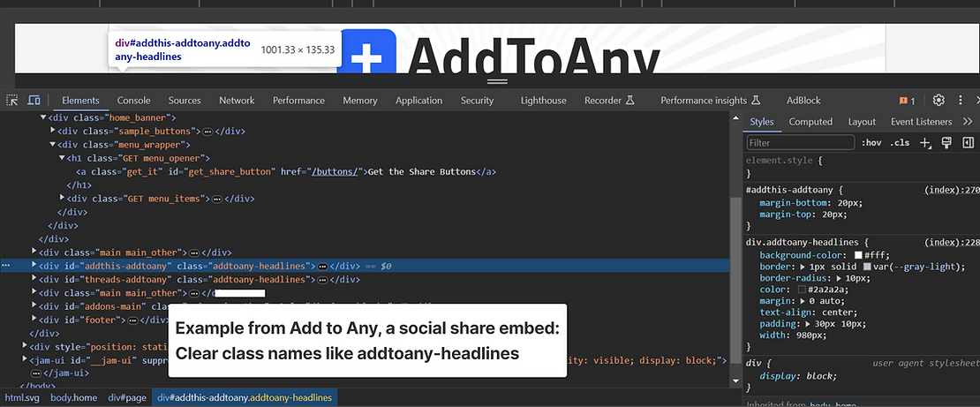Expand the threads-addtoany div node
The width and height of the screenshot is (980, 407).
point(34,279)
